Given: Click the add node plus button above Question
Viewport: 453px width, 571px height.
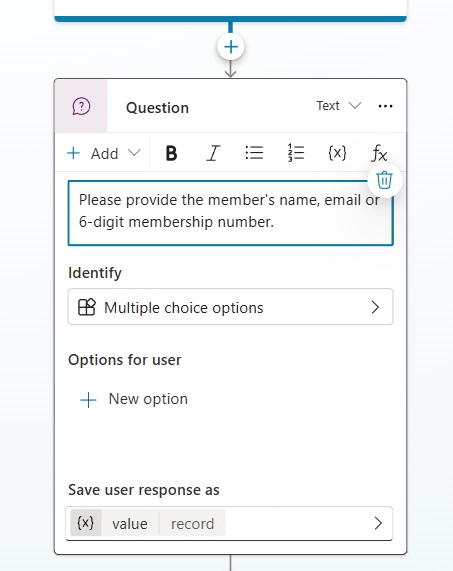Looking at the screenshot, I should pyautogui.click(x=231, y=47).
